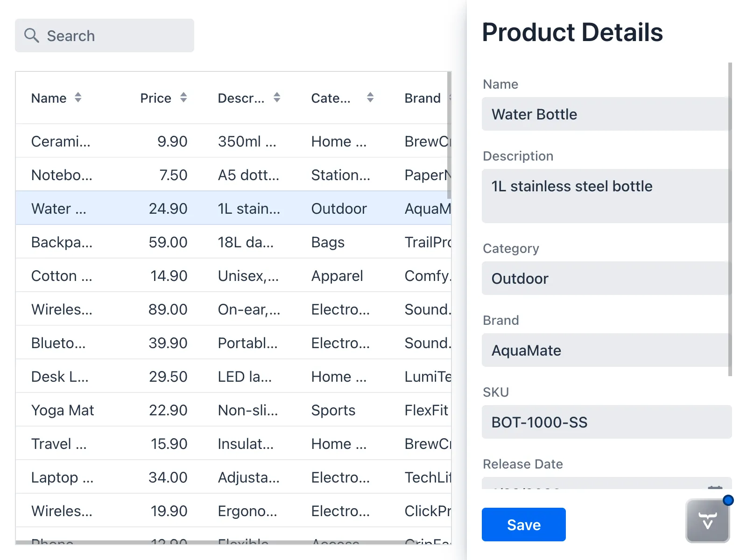747x560 pixels.
Task: Click the floating bull logo widget icon
Action: [707, 521]
